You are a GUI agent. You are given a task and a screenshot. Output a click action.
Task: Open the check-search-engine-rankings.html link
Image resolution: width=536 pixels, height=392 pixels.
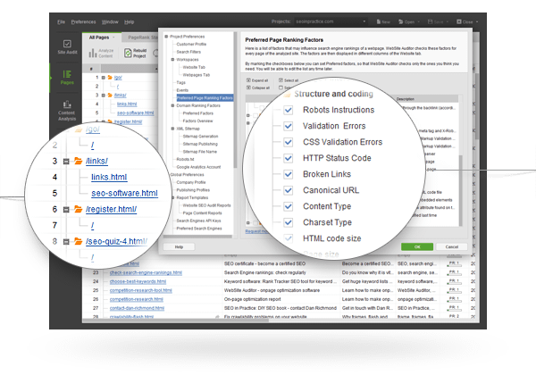[146, 272]
